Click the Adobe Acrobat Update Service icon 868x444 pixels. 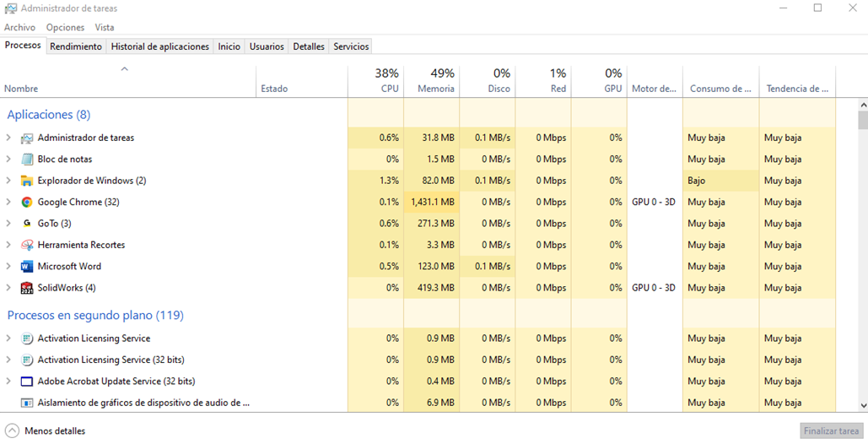pyautogui.click(x=27, y=382)
